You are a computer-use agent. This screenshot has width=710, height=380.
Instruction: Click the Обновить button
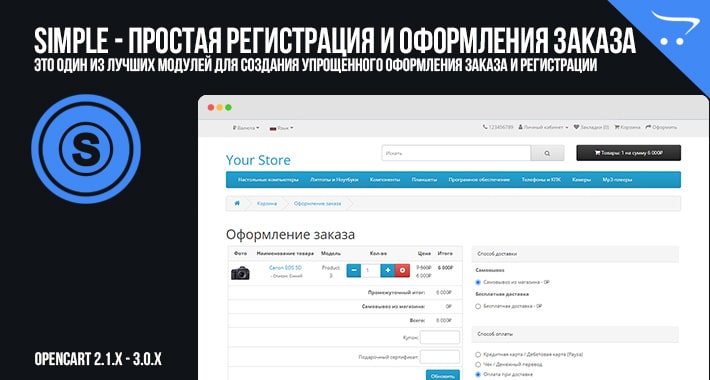pos(442,375)
